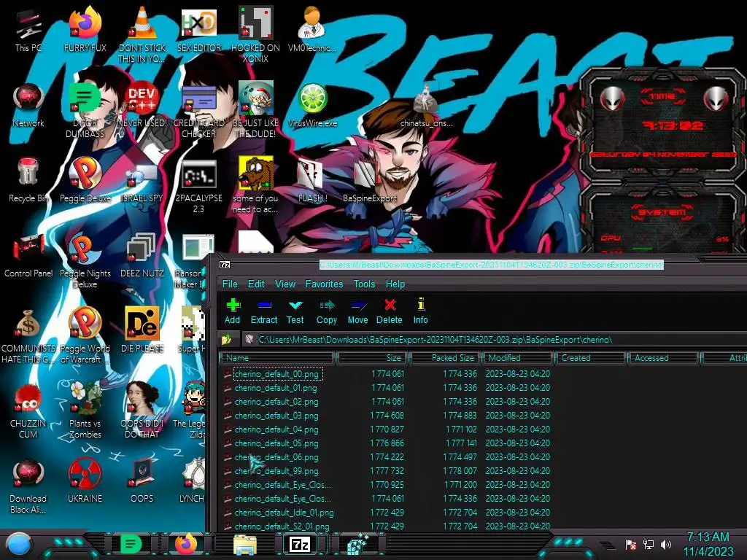Click the 7-Zip address path field
This screenshot has height=560, width=747.
coord(495,340)
